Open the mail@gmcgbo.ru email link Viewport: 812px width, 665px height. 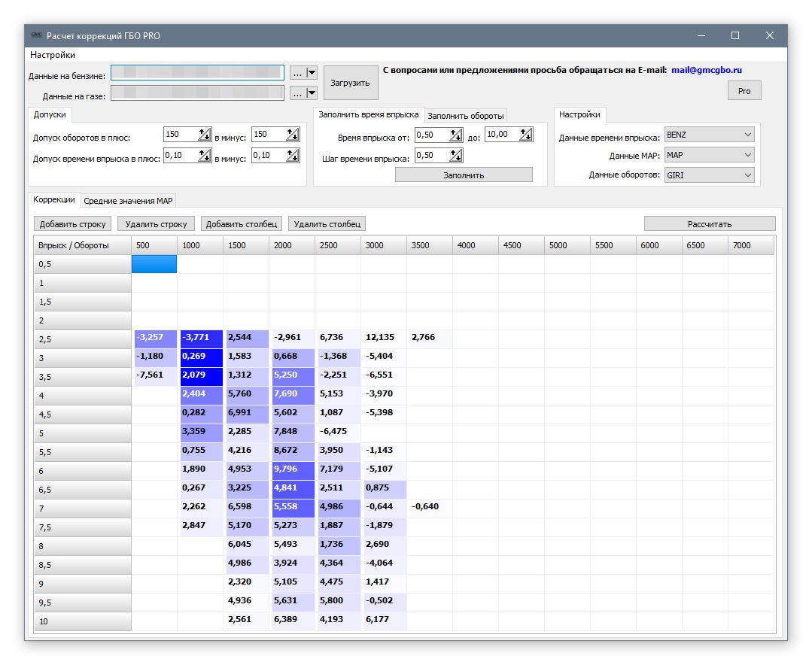(x=707, y=70)
